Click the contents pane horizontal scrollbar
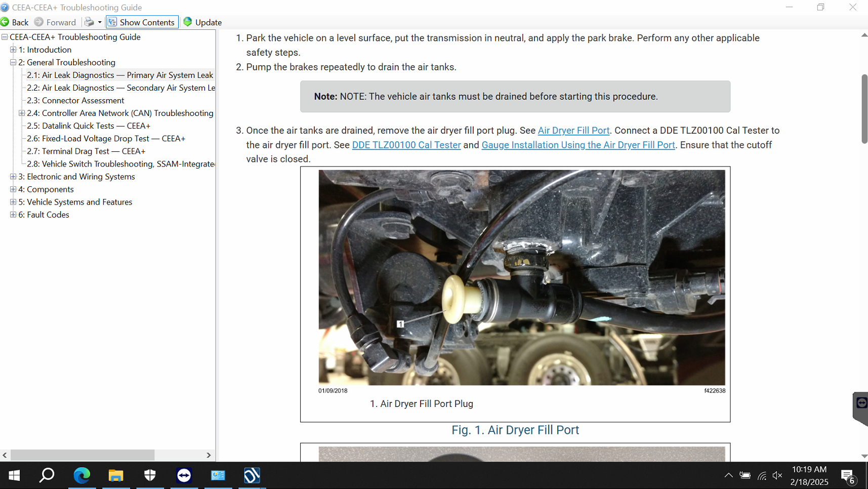Image resolution: width=868 pixels, height=489 pixels. (x=82, y=455)
